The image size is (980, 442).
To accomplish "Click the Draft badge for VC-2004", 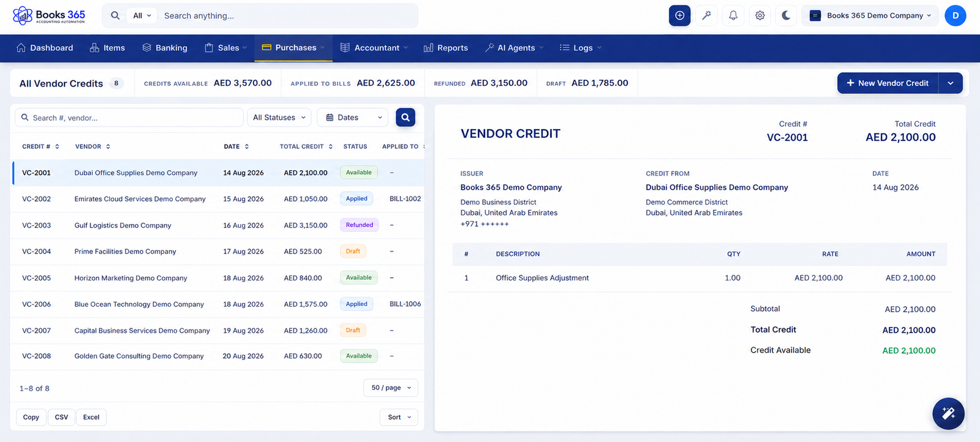I will click(353, 252).
